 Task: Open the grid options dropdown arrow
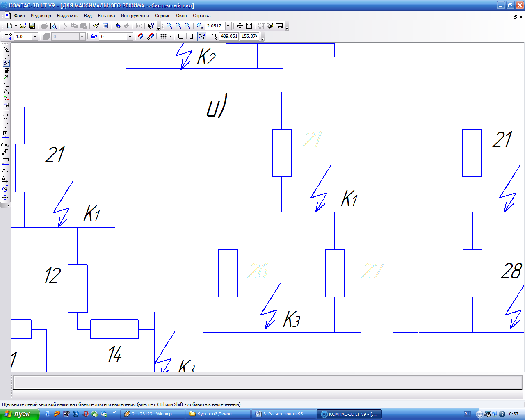(x=170, y=37)
